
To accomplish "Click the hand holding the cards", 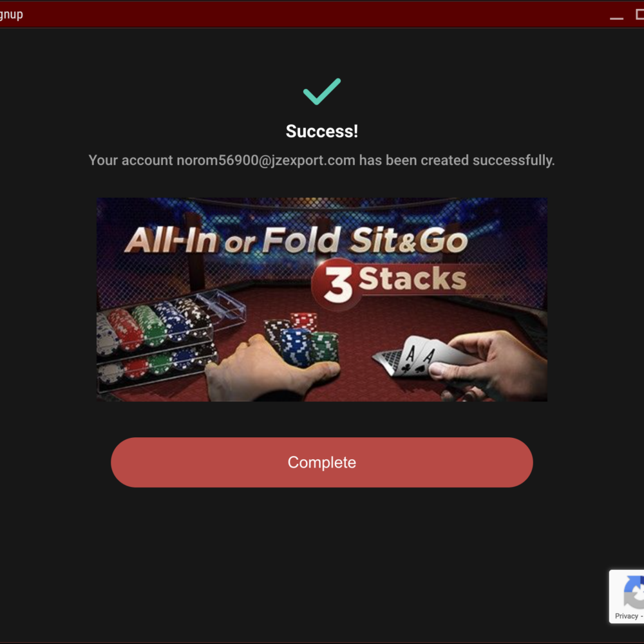I will pos(493,363).
